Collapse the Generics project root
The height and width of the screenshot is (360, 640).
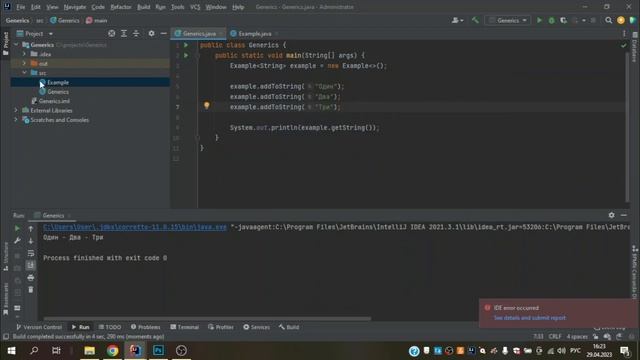click(x=16, y=44)
